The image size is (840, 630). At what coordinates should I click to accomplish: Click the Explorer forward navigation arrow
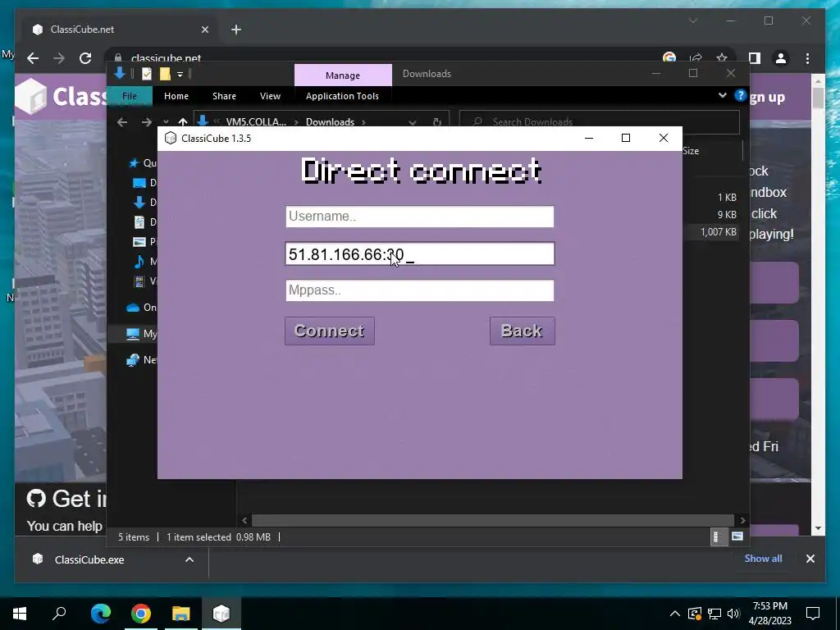coord(146,122)
